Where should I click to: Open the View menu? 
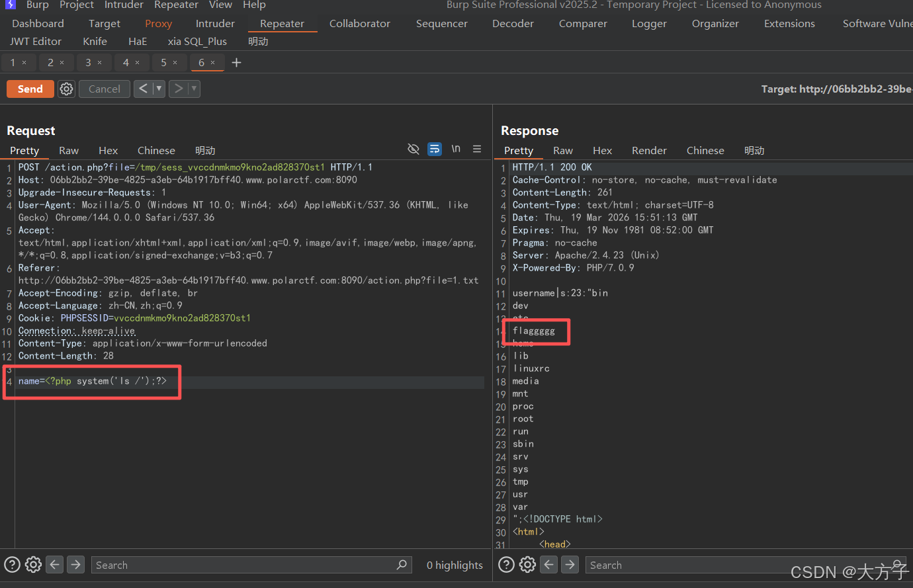(x=220, y=5)
